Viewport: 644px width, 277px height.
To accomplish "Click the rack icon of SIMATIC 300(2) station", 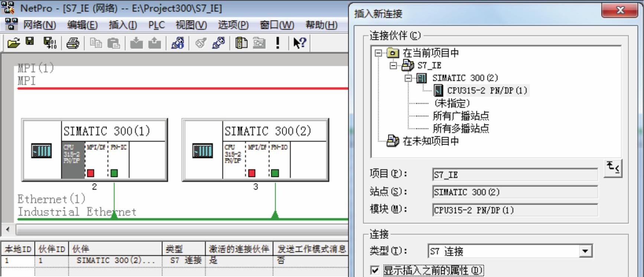I will point(202,151).
